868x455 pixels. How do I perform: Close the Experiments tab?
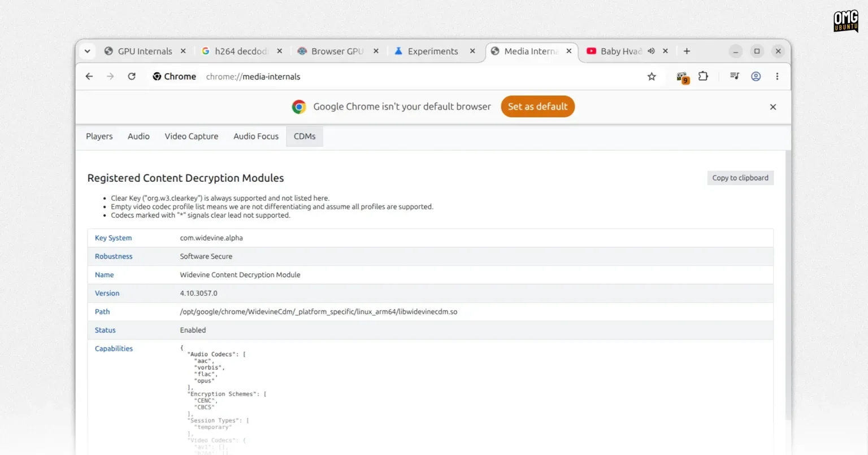[x=472, y=51]
